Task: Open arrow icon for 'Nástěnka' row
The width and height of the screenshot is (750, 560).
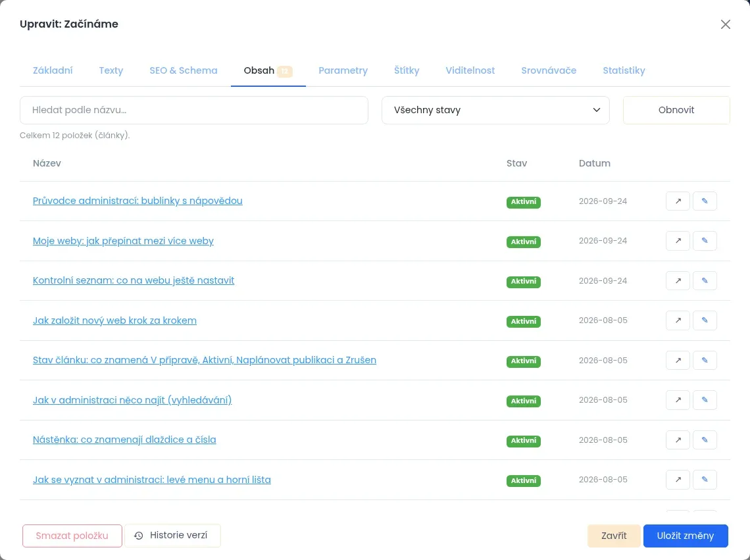Action: click(x=678, y=440)
